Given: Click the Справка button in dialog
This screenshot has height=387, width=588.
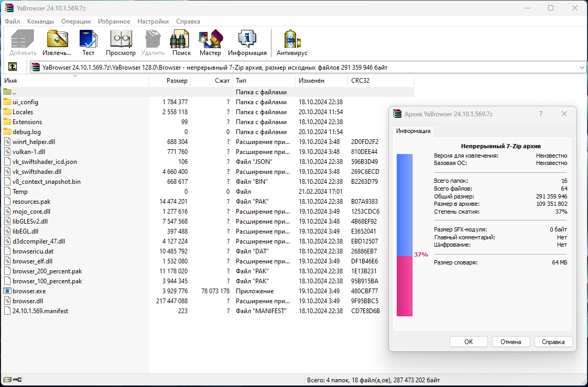Looking at the screenshot, I should tap(553, 342).
